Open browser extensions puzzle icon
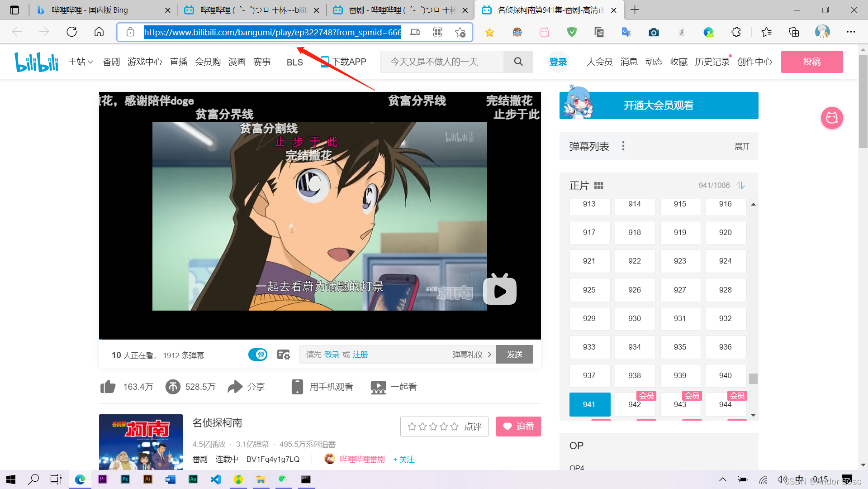 736,32
